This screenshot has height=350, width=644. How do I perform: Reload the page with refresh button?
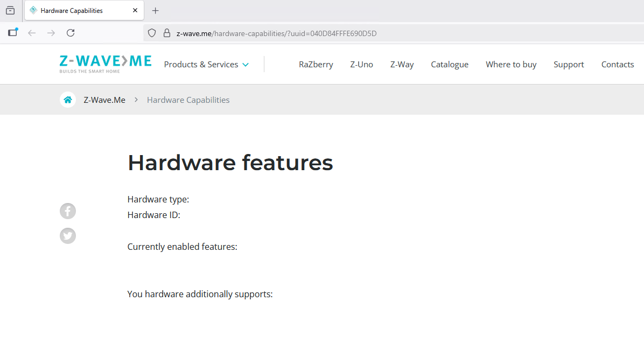click(71, 33)
